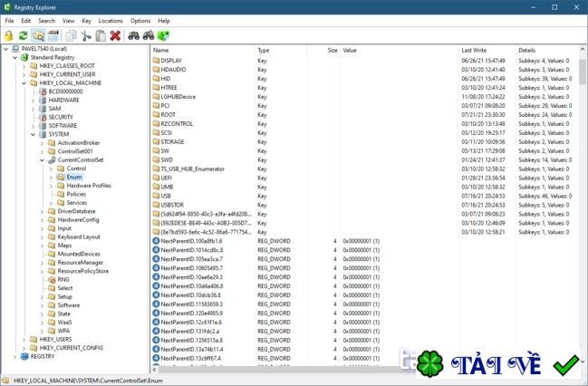This screenshot has width=588, height=386.
Task: Expand the REGISTRY node at tree bottom
Action: (14, 356)
